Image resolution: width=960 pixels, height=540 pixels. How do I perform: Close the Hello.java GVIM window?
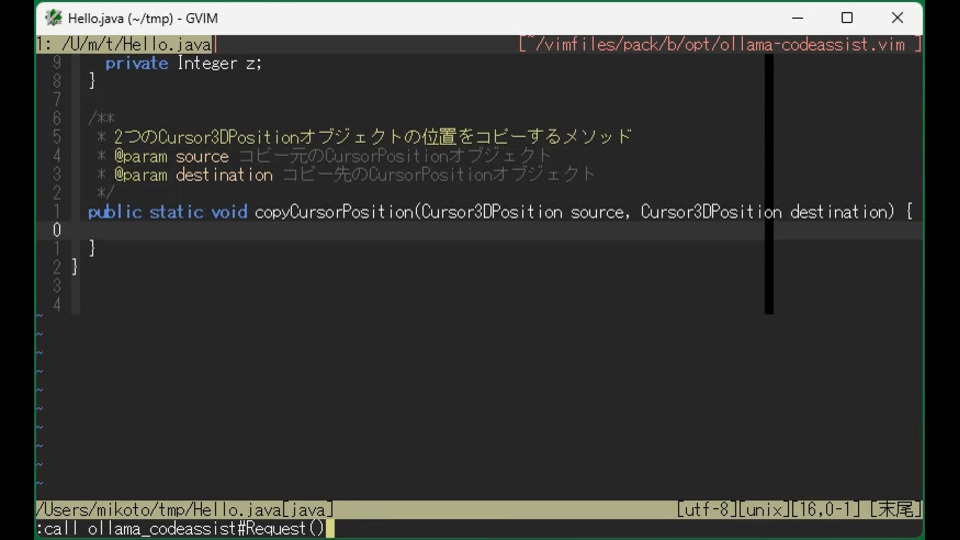point(897,18)
